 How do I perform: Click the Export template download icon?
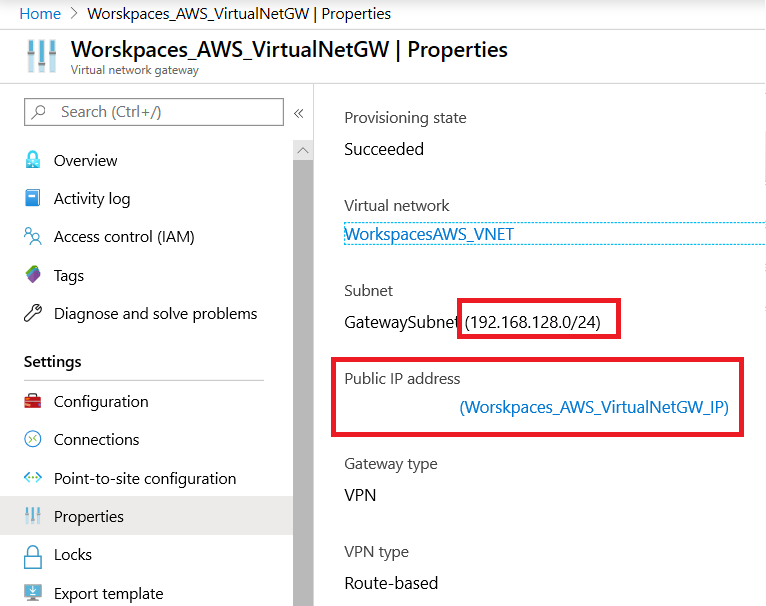tap(33, 593)
